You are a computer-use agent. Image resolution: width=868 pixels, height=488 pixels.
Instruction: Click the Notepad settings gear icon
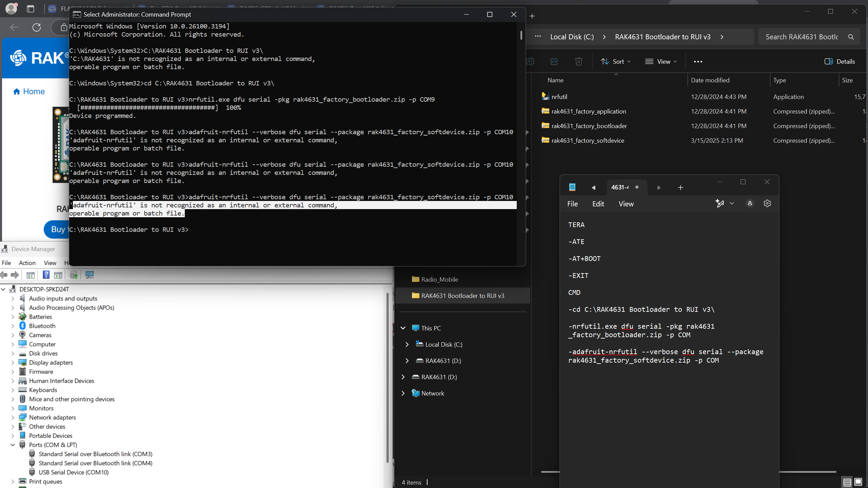coord(767,203)
